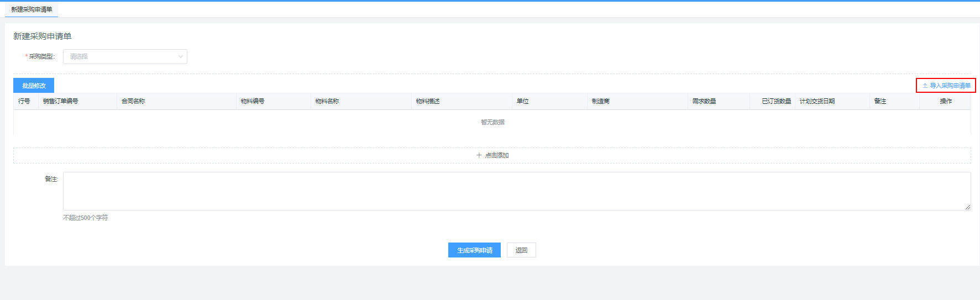Click the 返回 button
Viewport: 980px width, 300px height.
521,250
